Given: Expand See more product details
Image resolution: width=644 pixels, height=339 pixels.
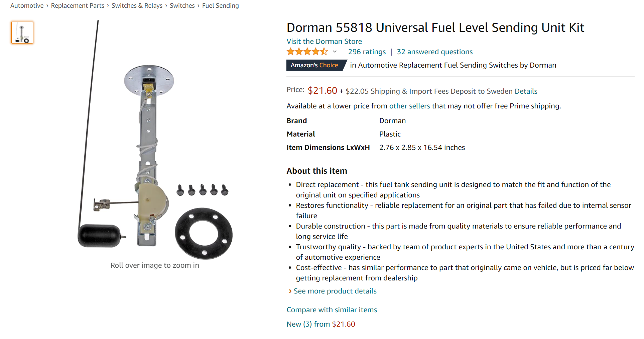Looking at the screenshot, I should click(x=335, y=291).
